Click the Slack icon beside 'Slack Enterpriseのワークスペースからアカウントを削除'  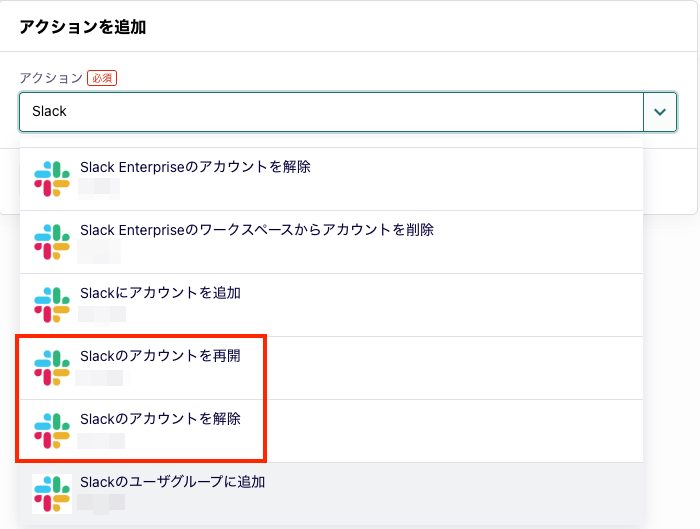tap(52, 242)
